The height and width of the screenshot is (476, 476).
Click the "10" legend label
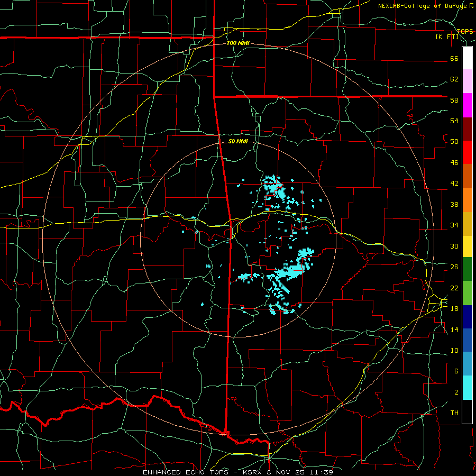coord(454,351)
